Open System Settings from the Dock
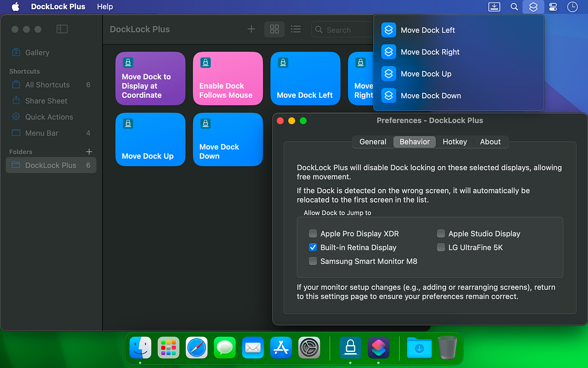Viewport: 588px width, 368px height. [309, 348]
